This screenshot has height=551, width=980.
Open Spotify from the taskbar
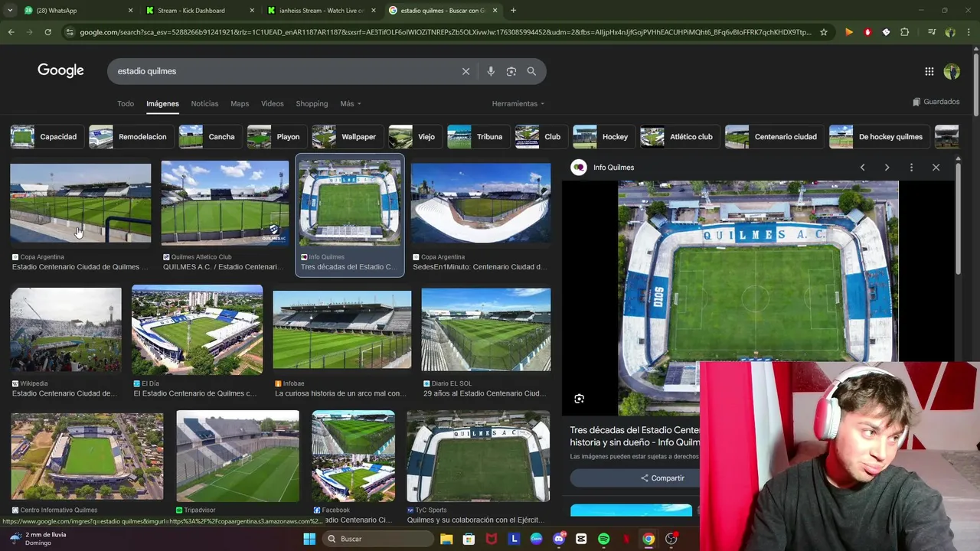(x=603, y=539)
